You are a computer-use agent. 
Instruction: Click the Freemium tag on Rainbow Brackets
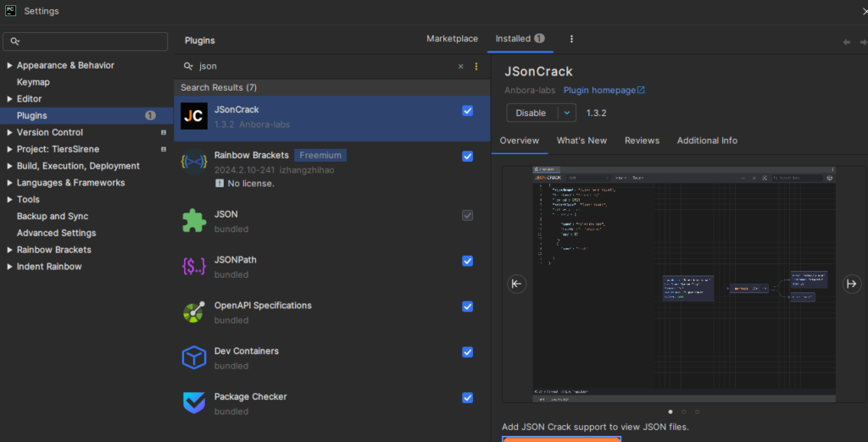click(320, 156)
